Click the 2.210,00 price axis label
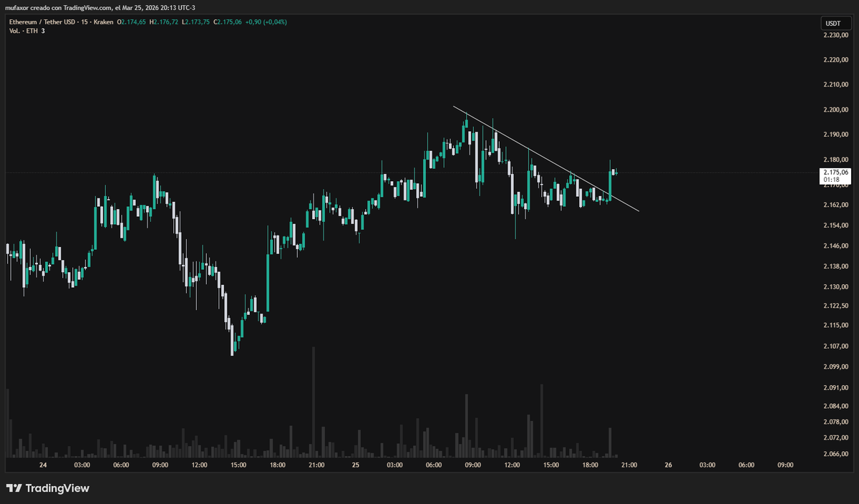The image size is (859, 504). tap(835, 84)
